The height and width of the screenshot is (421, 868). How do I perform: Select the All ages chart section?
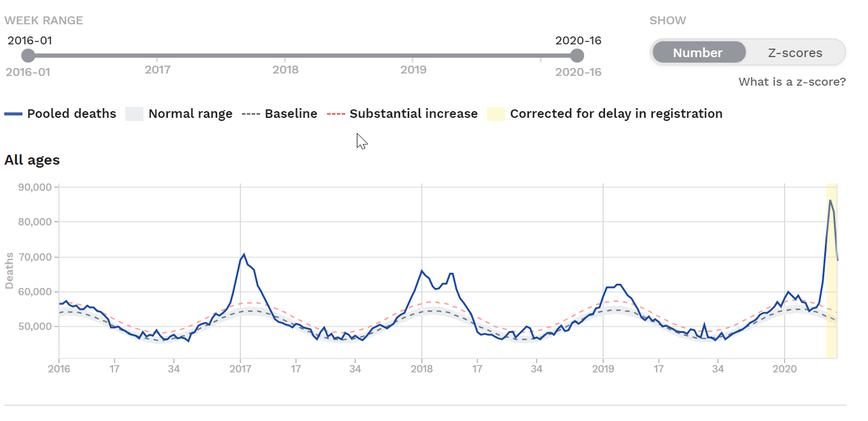pyautogui.click(x=32, y=160)
